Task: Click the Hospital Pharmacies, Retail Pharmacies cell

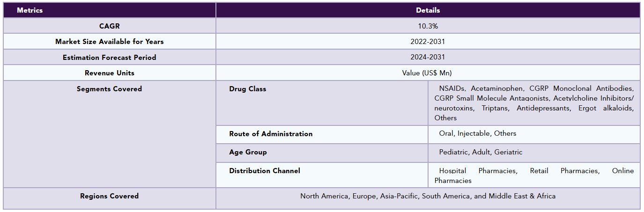Action: coord(534,175)
